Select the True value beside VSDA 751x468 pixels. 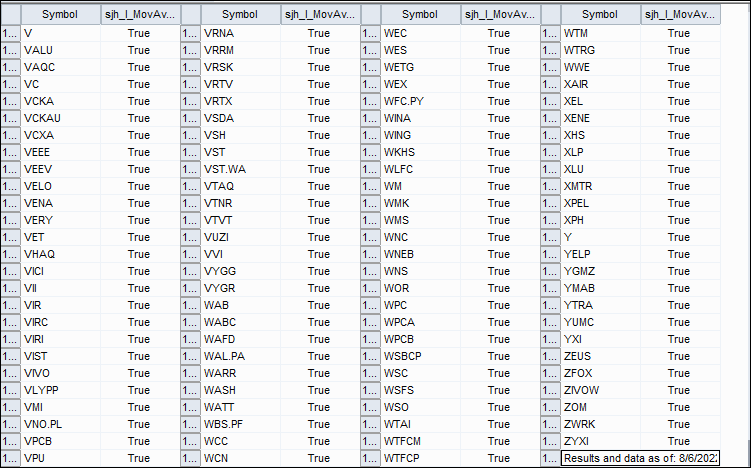click(319, 118)
